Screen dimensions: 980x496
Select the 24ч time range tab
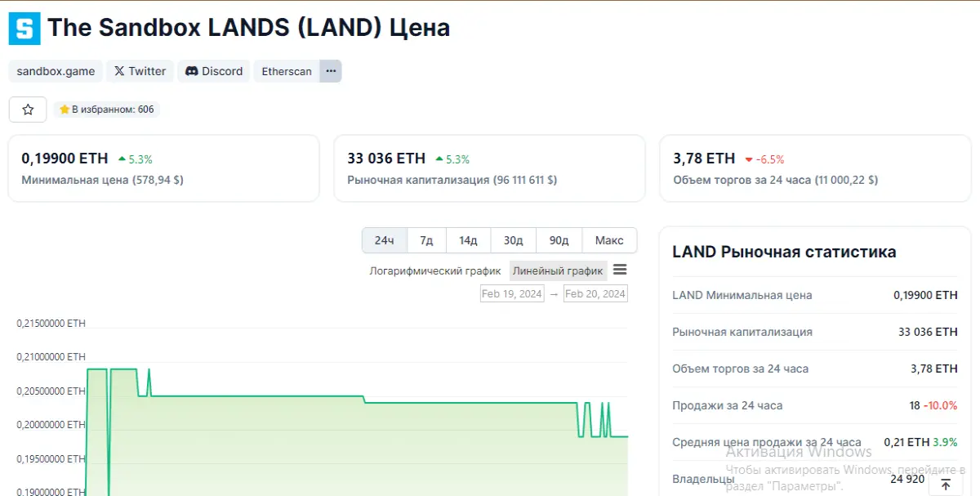[x=385, y=240]
